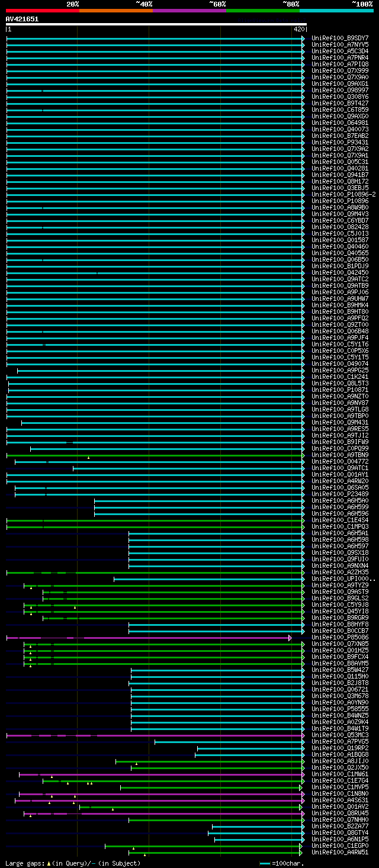Image resolution: width=379 pixels, height=868 pixels.
Task: Open the UniRef100_B9SDY7 hit label
Action: [x=340, y=38]
